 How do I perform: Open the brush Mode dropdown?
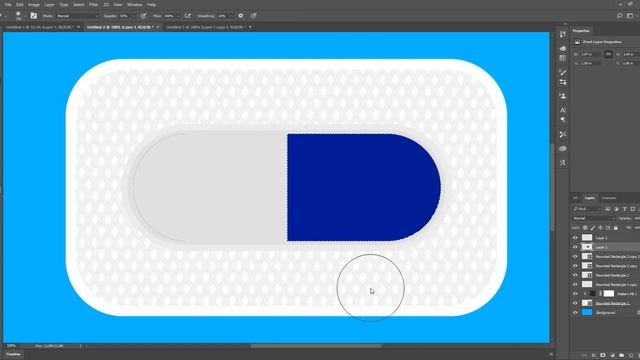77,16
